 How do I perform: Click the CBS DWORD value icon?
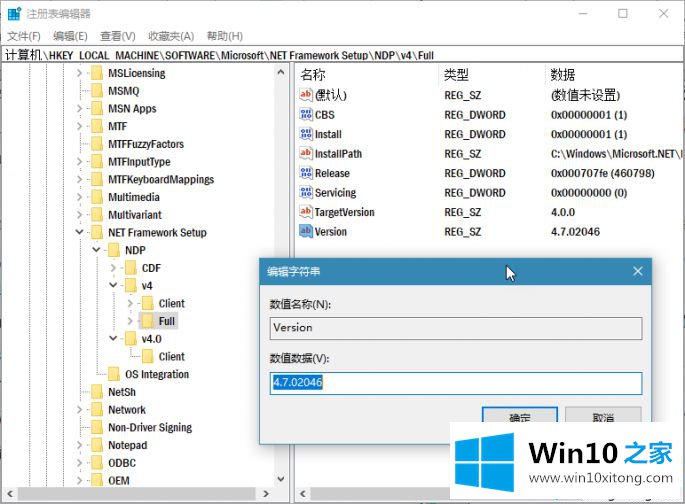[306, 114]
